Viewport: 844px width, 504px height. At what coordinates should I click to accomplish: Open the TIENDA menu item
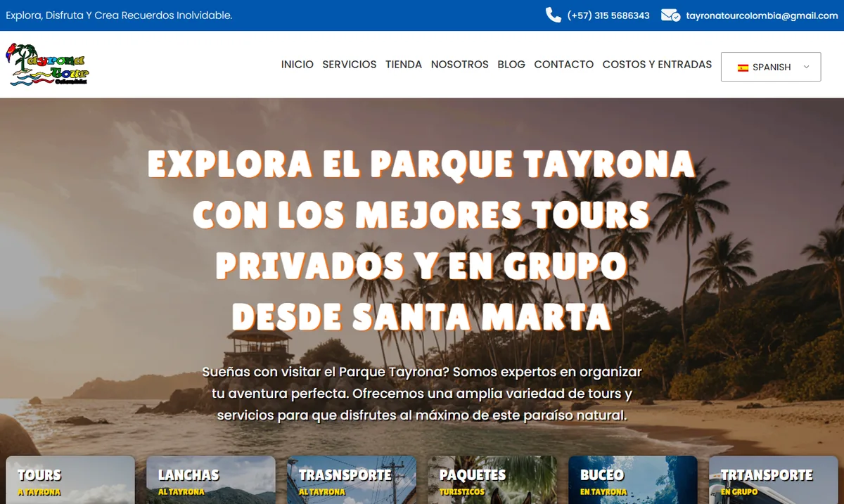(x=404, y=64)
